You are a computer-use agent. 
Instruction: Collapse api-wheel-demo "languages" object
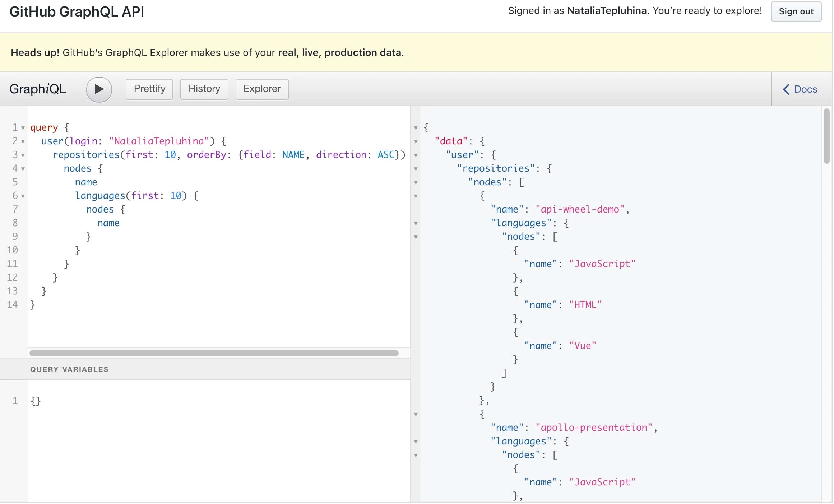pos(416,223)
